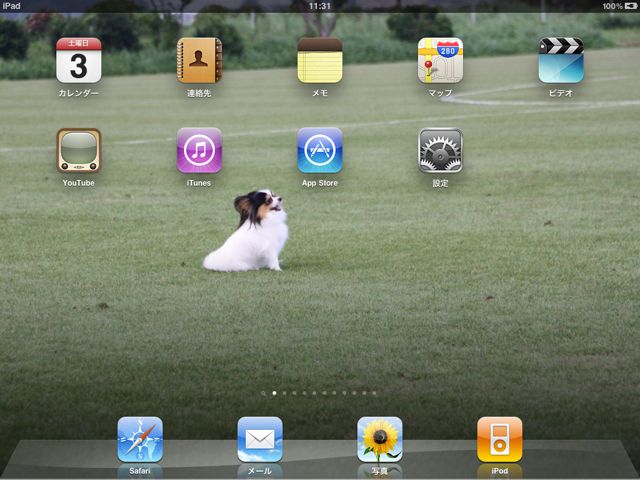Tap the カレンダー label
The width and height of the screenshot is (640, 480).
(x=78, y=93)
